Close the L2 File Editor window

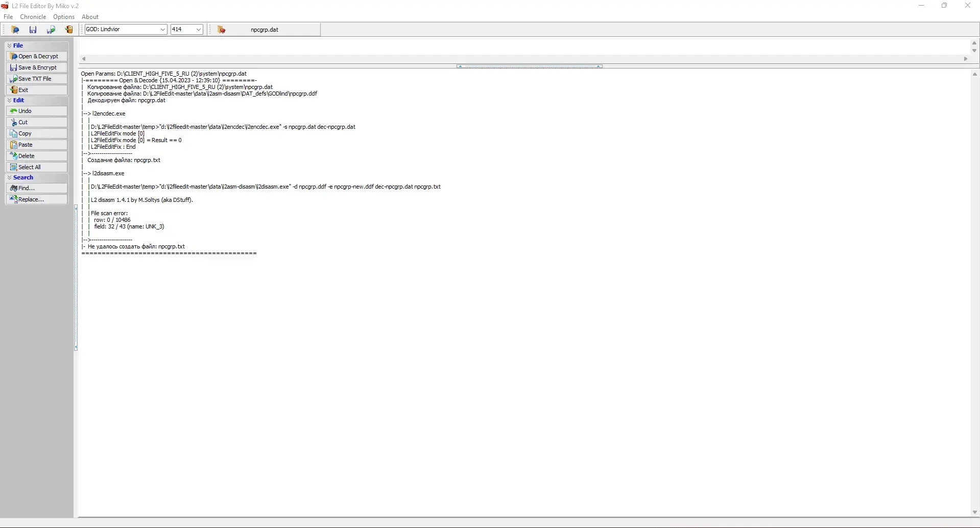tap(968, 6)
